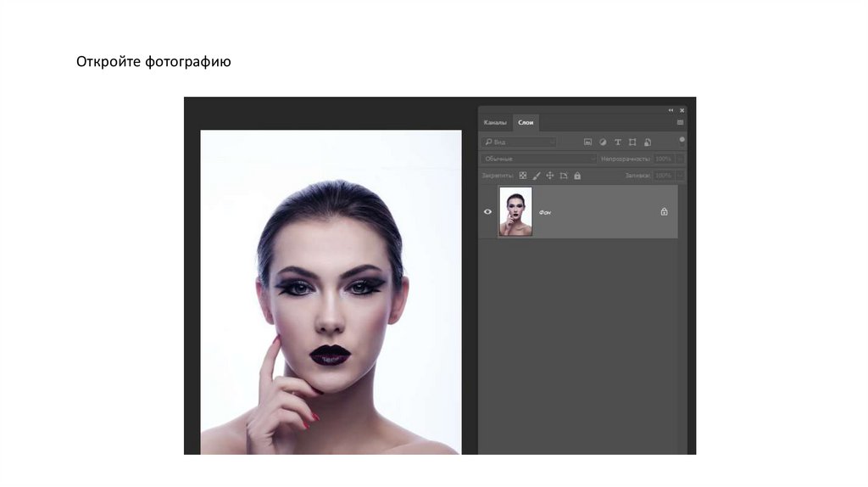This screenshot has width=868, height=487.
Task: Close the layers panel
Action: coord(682,110)
